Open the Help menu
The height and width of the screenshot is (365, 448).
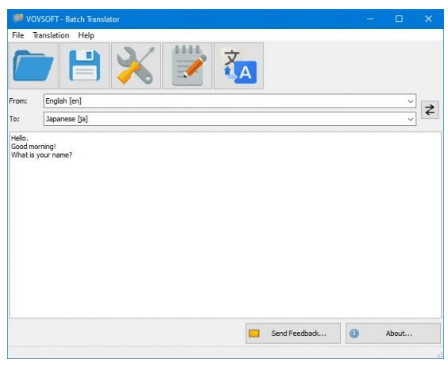[86, 35]
